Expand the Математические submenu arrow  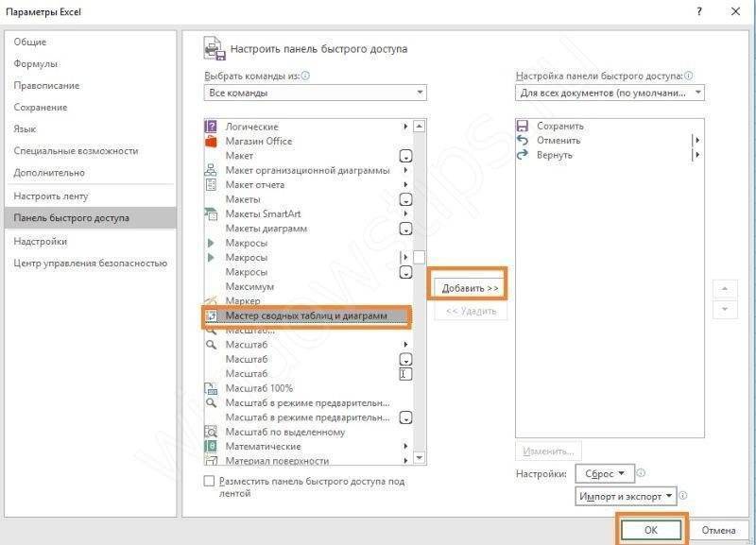pos(405,446)
